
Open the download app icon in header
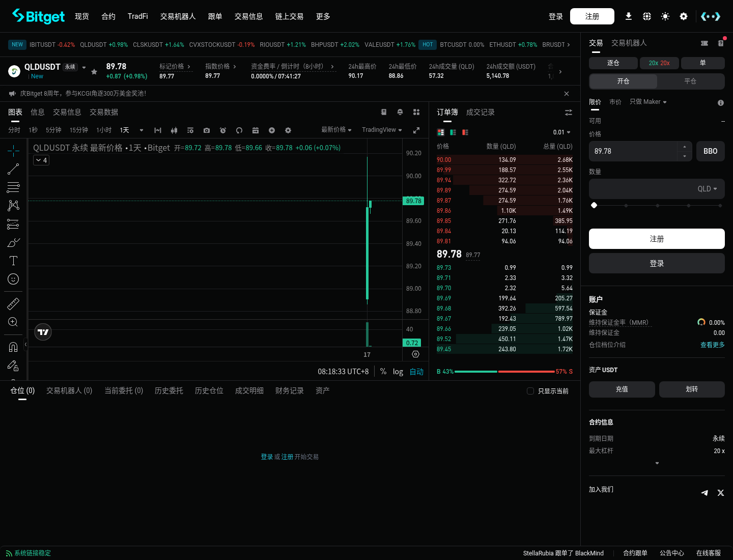tap(629, 16)
